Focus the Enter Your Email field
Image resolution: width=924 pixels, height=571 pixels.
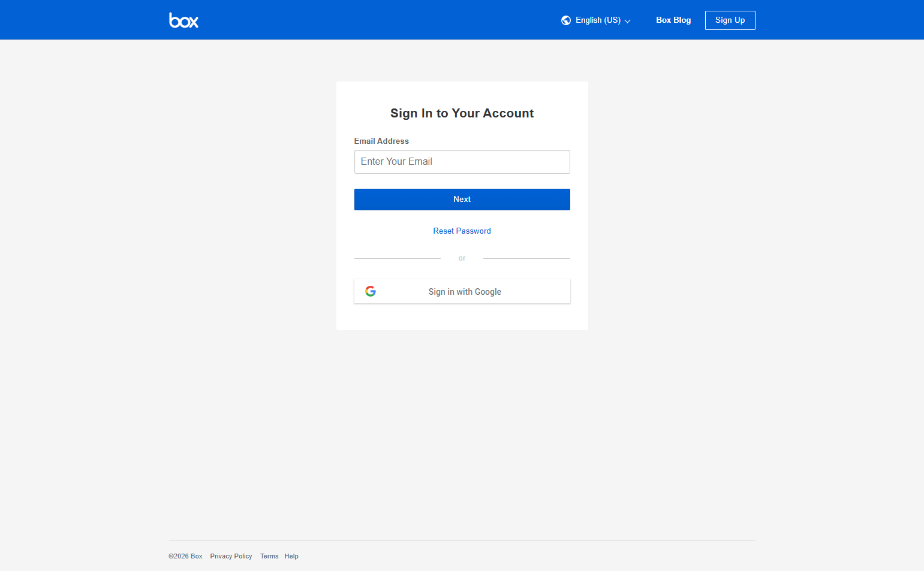(462, 162)
